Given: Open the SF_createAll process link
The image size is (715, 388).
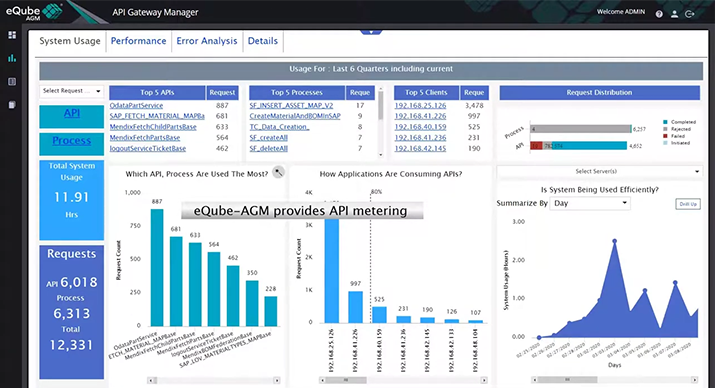Looking at the screenshot, I should click(x=269, y=138).
